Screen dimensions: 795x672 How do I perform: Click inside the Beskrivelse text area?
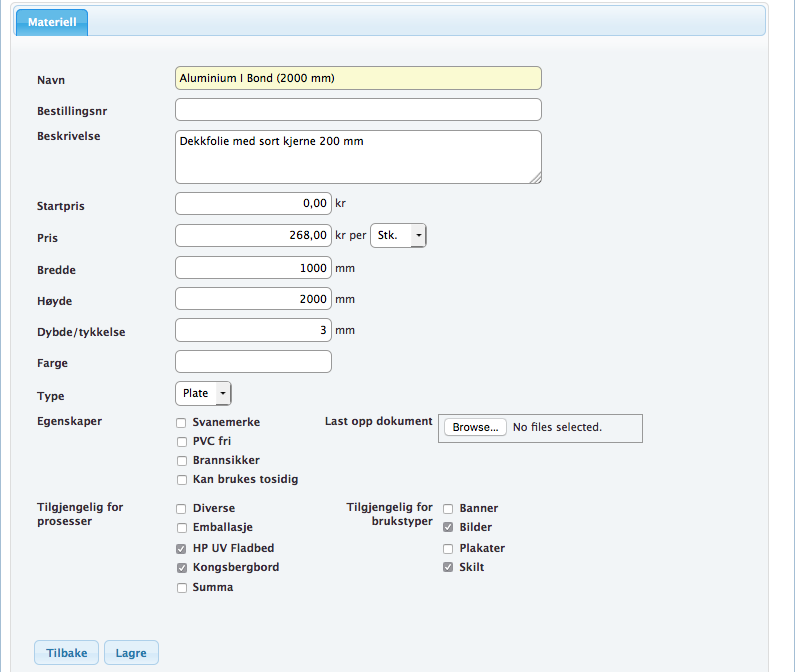[358, 157]
